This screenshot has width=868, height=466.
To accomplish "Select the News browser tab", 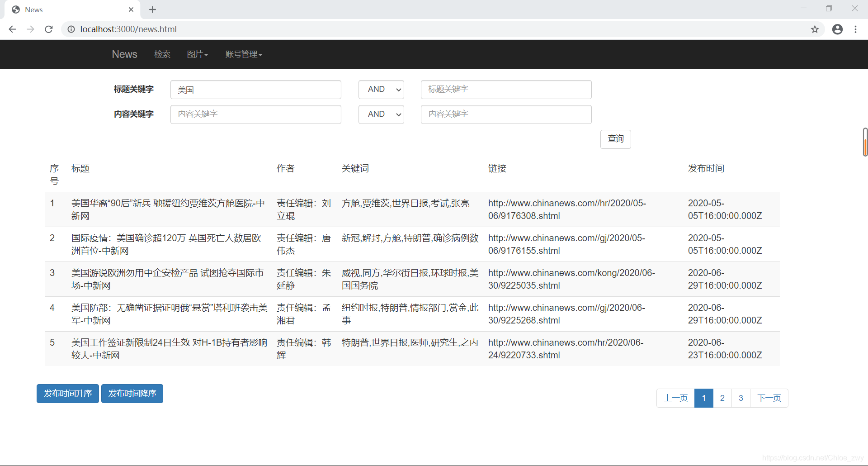I will (x=72, y=10).
